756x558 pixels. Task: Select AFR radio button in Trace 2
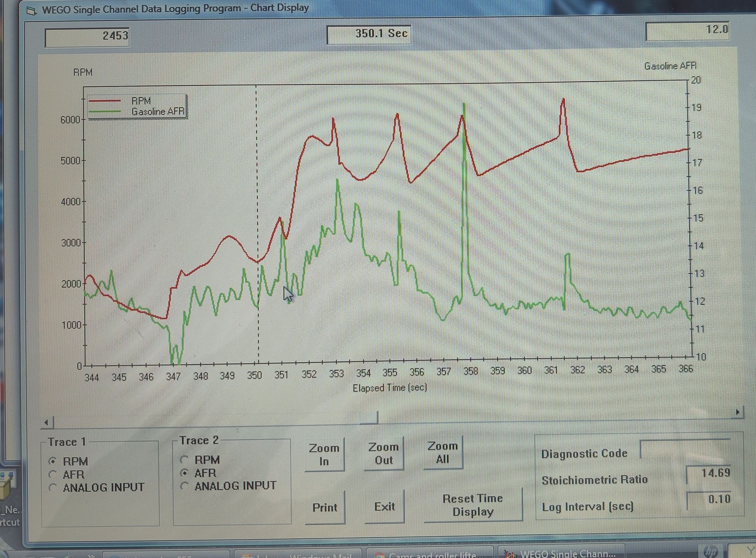coord(184,473)
